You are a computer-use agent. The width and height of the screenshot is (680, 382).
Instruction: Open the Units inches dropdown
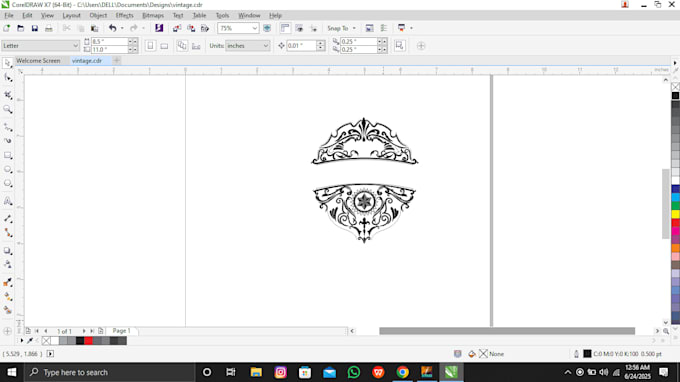[x=265, y=46]
